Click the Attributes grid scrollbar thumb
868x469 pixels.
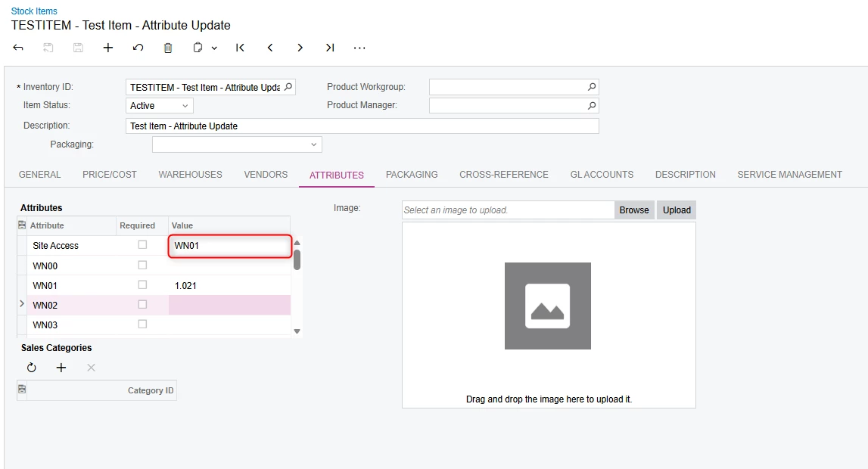[297, 259]
